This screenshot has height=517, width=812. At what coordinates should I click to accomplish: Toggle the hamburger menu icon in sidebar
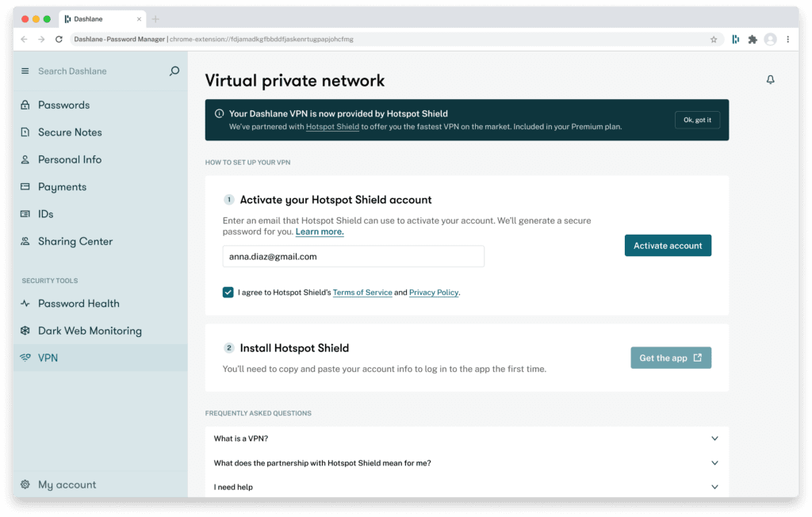point(25,71)
